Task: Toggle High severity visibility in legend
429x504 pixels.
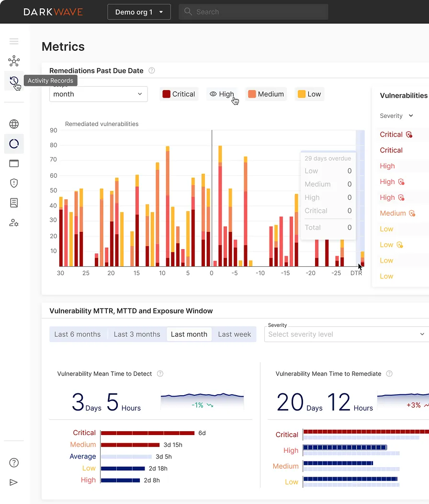Action: coord(222,94)
